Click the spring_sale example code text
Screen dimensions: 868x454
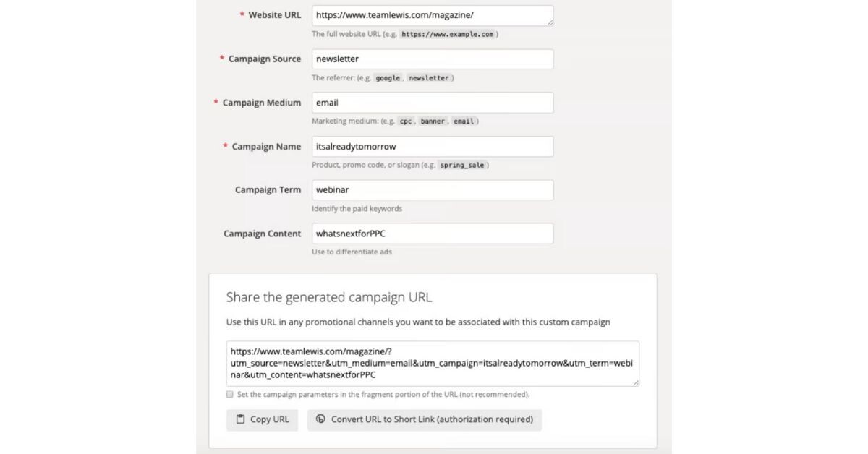(461, 166)
